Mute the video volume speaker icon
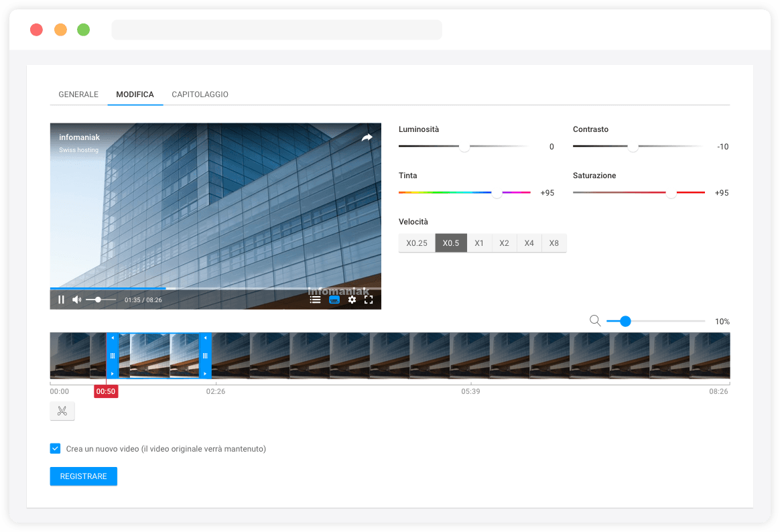Screen dimensions: 780x532 (77, 300)
